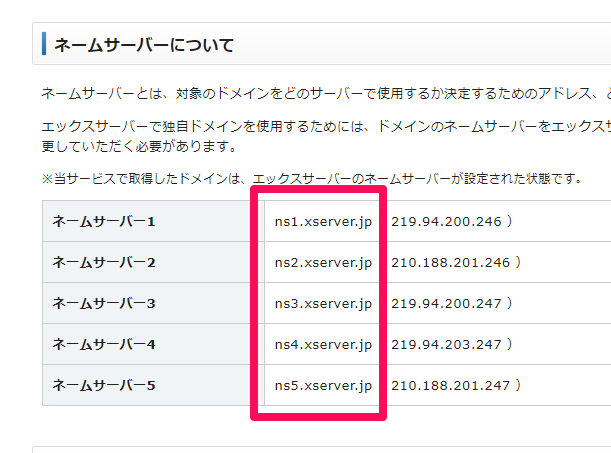Click the ns4.xserver.jp hostname

[323, 345]
